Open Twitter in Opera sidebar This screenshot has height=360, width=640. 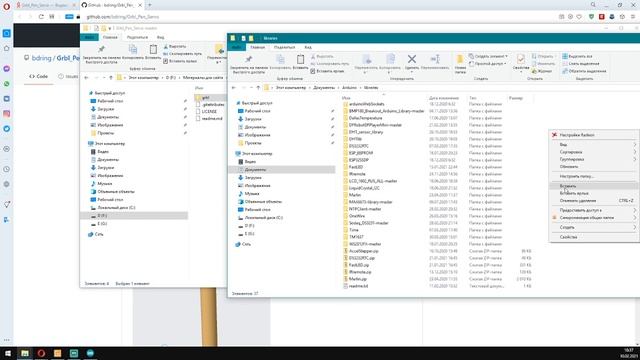pyautogui.click(x=7, y=129)
